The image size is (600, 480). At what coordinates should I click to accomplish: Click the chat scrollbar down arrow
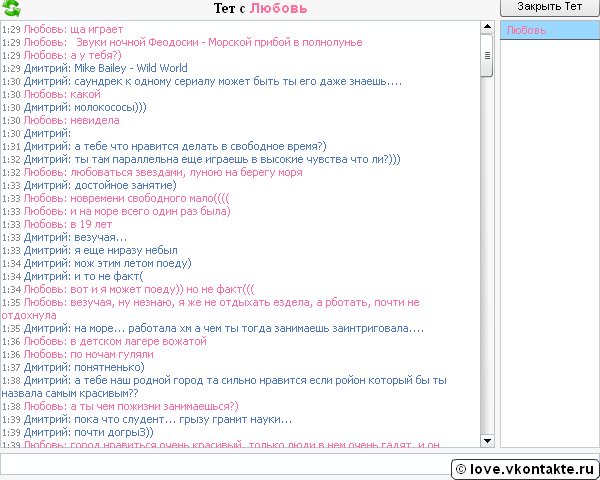tap(487, 440)
